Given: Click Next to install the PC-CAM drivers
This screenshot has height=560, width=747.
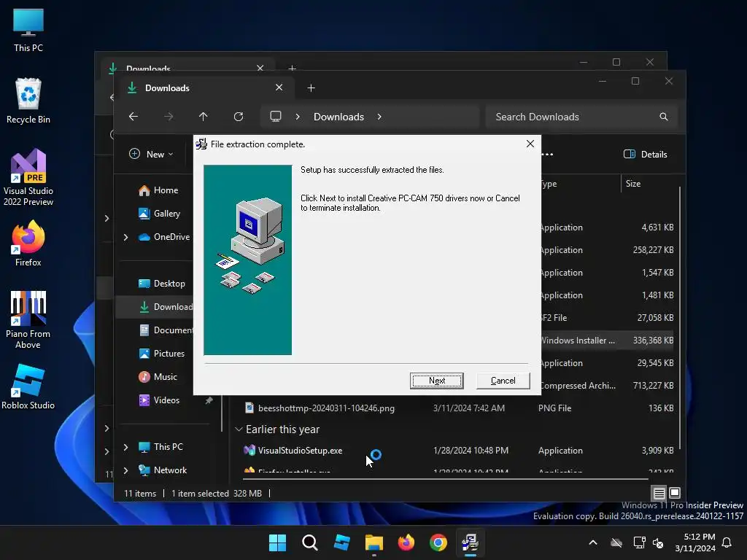Looking at the screenshot, I should tap(436, 381).
